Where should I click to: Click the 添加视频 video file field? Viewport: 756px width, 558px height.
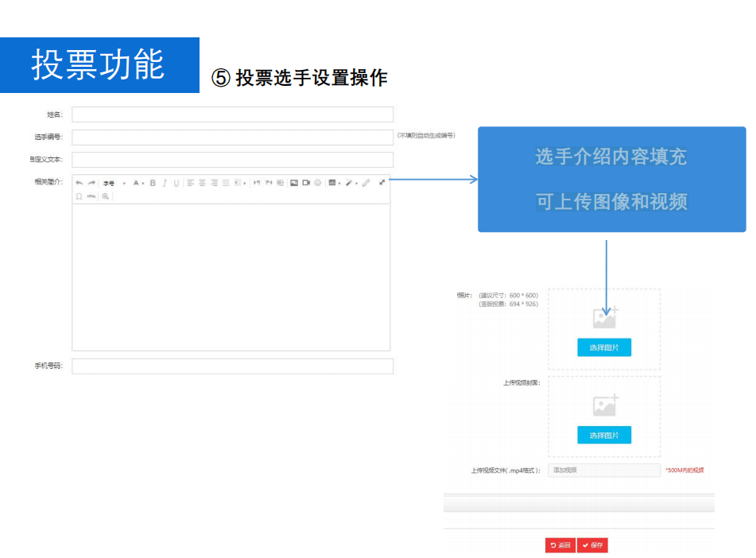point(603,470)
